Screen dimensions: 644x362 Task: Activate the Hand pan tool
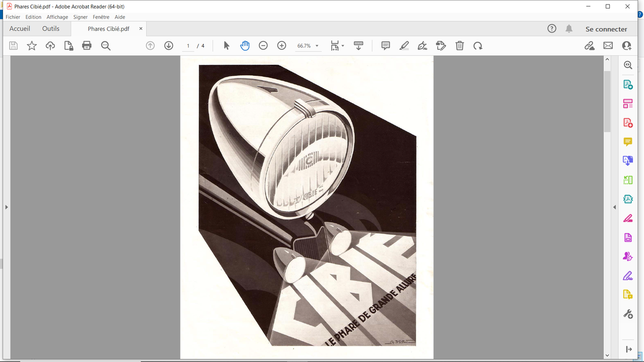coord(245,46)
